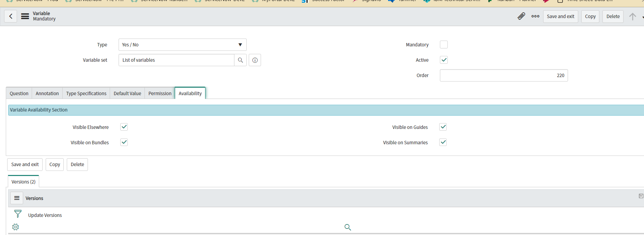The image size is (644, 235).
Task: Click the Order field showing 220
Action: click(504, 75)
